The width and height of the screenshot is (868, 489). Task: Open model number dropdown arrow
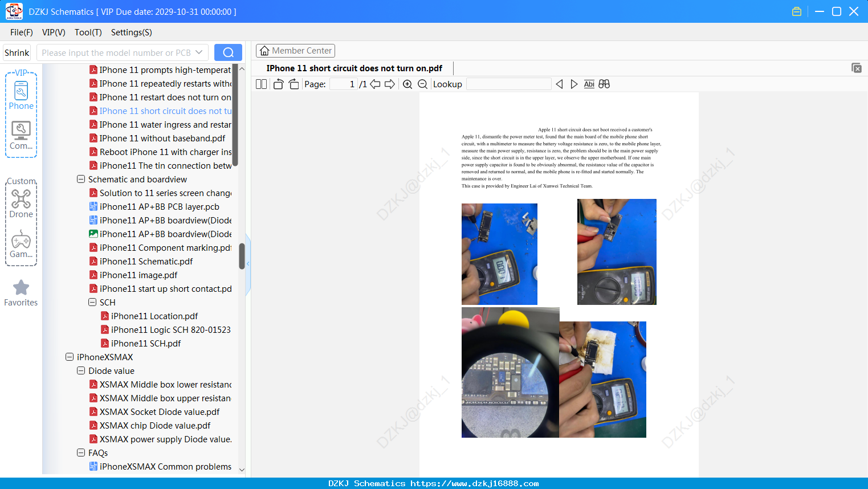pos(199,52)
